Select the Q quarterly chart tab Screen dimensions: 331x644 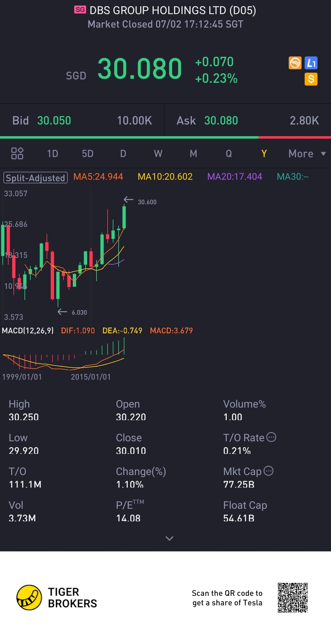click(229, 153)
